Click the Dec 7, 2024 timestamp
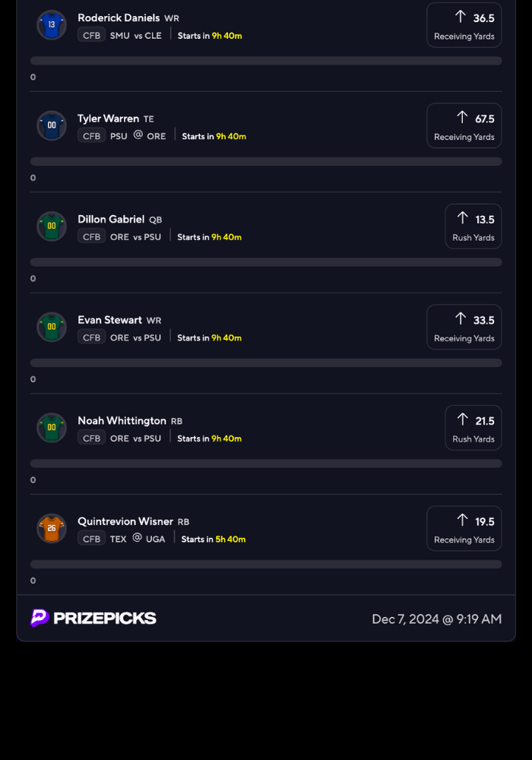 [x=436, y=619]
